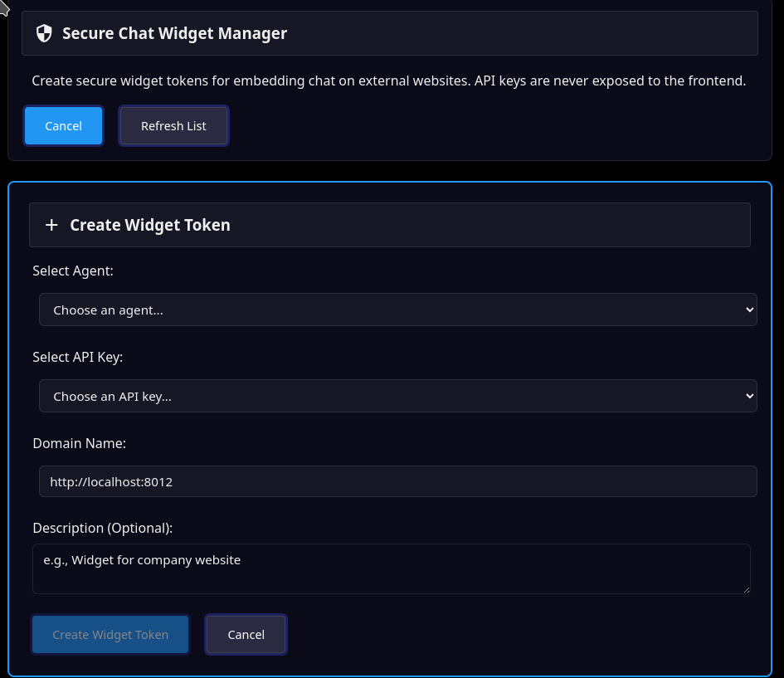Expand the Select API Key dropdown arrow
This screenshot has height=678, width=784.
coord(749,396)
